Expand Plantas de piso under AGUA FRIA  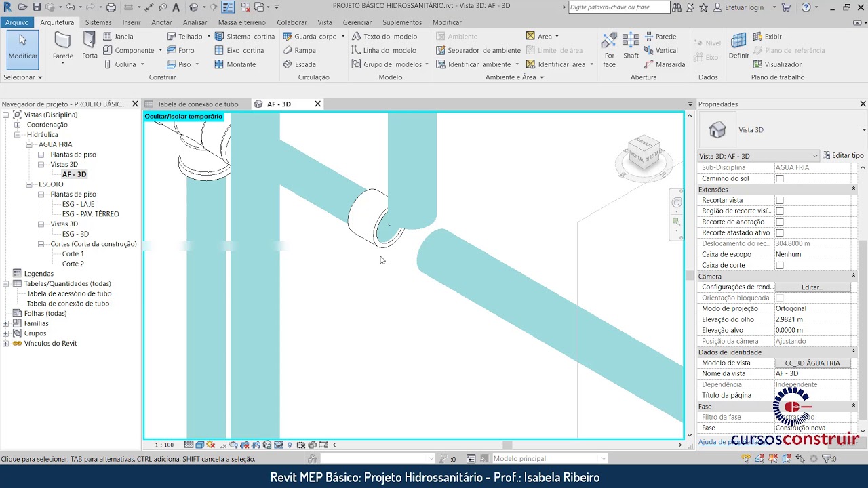pos(41,155)
